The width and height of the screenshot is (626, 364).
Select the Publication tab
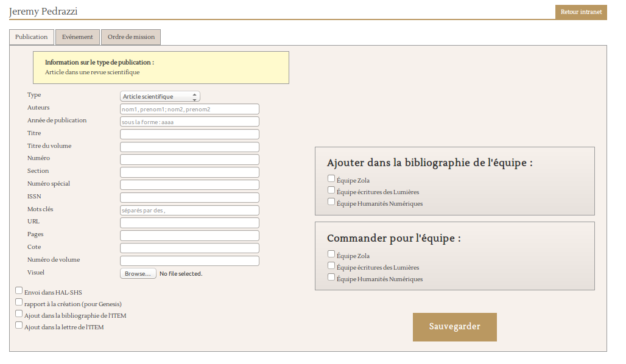click(x=32, y=37)
